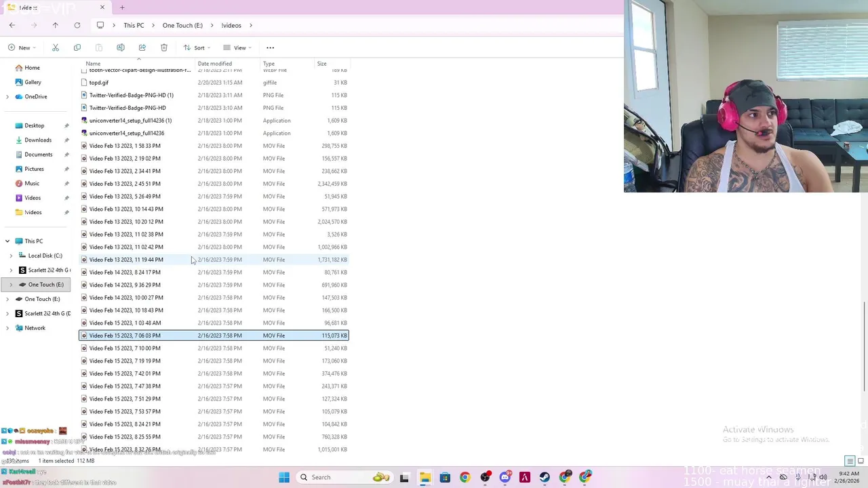Open OBS Studio from the taskbar
Viewport: 868px width, 488px height.
[485, 477]
